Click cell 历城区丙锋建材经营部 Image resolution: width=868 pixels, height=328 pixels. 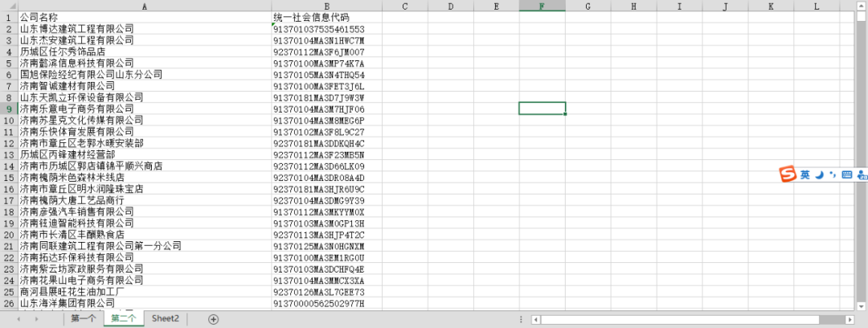[145, 154]
